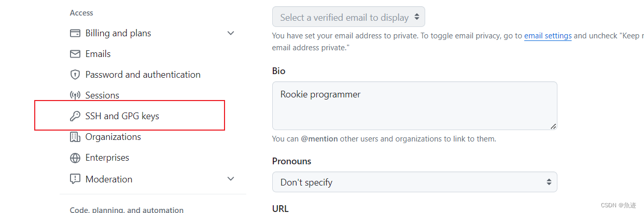The image size is (644, 213).
Task: Click the Moderation report icon
Action: 75,179
